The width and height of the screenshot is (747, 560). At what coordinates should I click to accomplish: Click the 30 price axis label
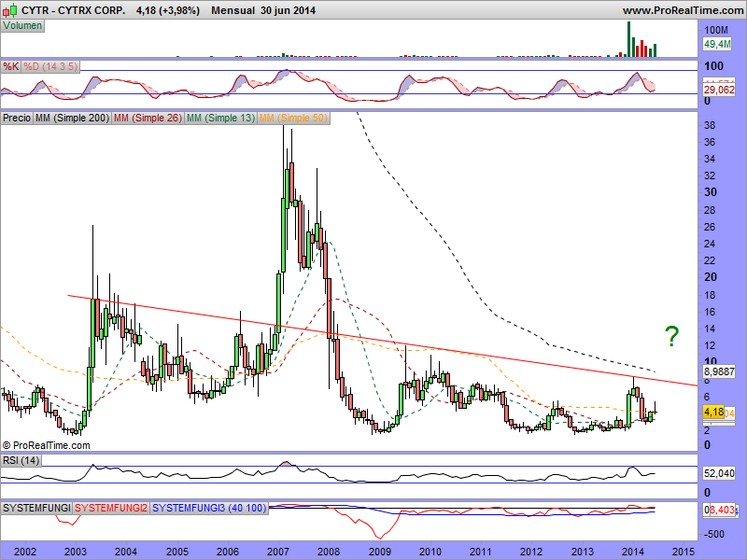coord(711,192)
